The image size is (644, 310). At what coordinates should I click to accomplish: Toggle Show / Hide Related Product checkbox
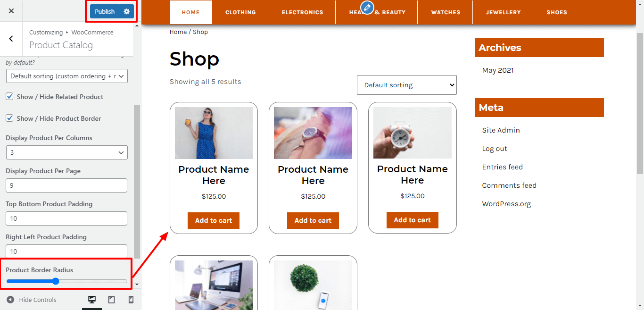pos(9,96)
